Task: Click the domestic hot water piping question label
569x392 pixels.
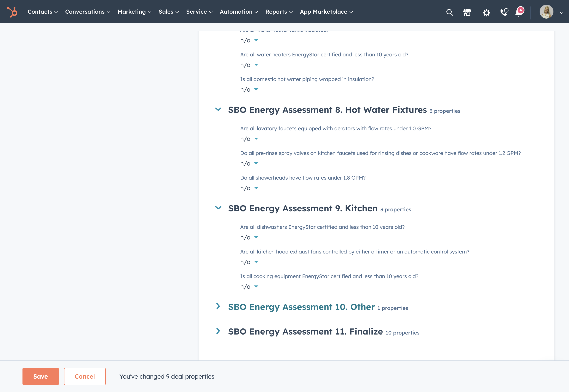Action: (x=307, y=79)
